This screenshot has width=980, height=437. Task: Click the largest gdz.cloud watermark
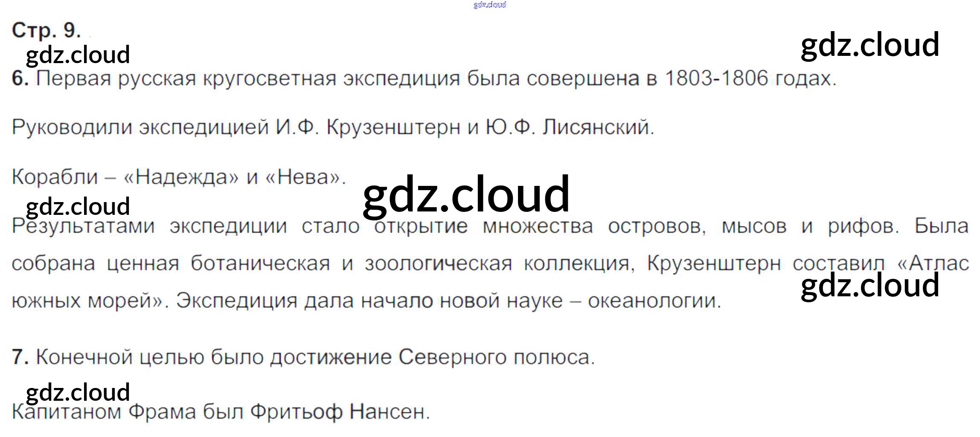(466, 195)
